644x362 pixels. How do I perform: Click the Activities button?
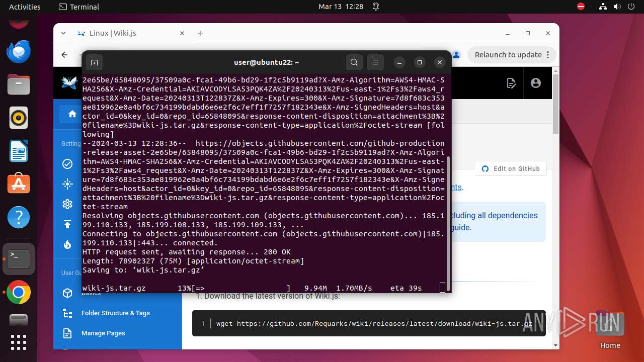[x=25, y=7]
